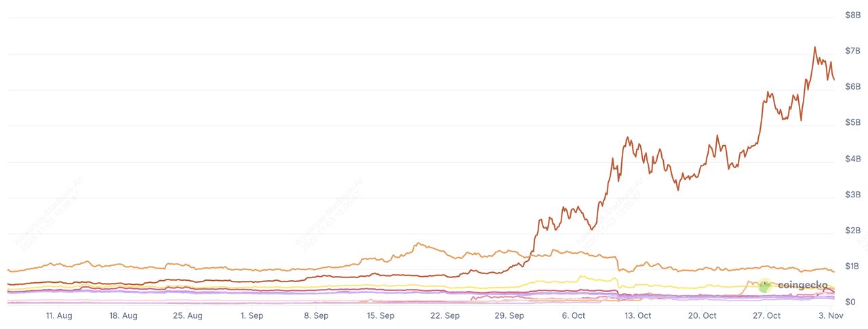Click the orange line's peak near 22. Sep
Image resolution: width=868 pixels, height=329 pixels.
[418, 244]
